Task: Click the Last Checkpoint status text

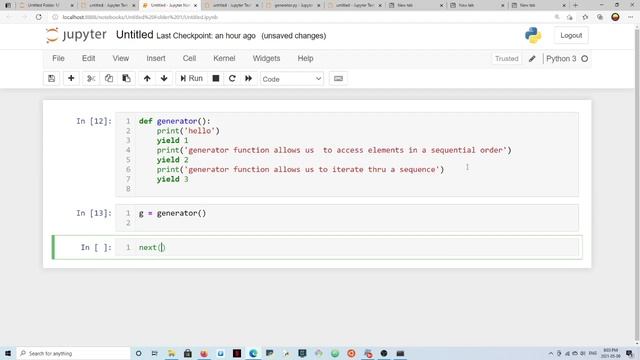Action: coord(206,36)
